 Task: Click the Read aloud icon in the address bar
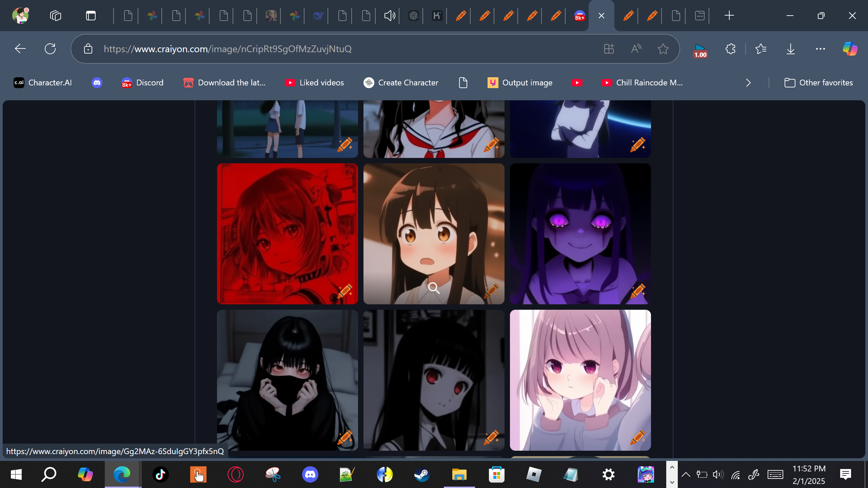[x=636, y=49]
